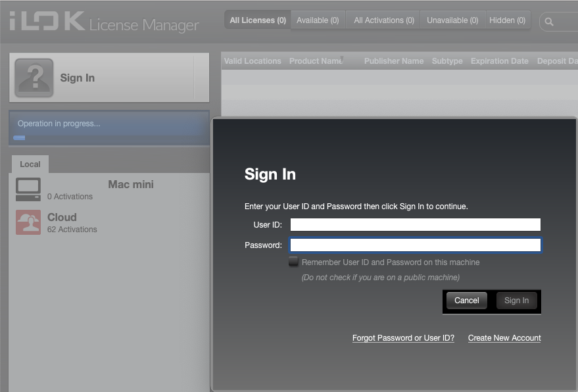
Task: Select the Local tab in sidebar
Action: tap(30, 164)
